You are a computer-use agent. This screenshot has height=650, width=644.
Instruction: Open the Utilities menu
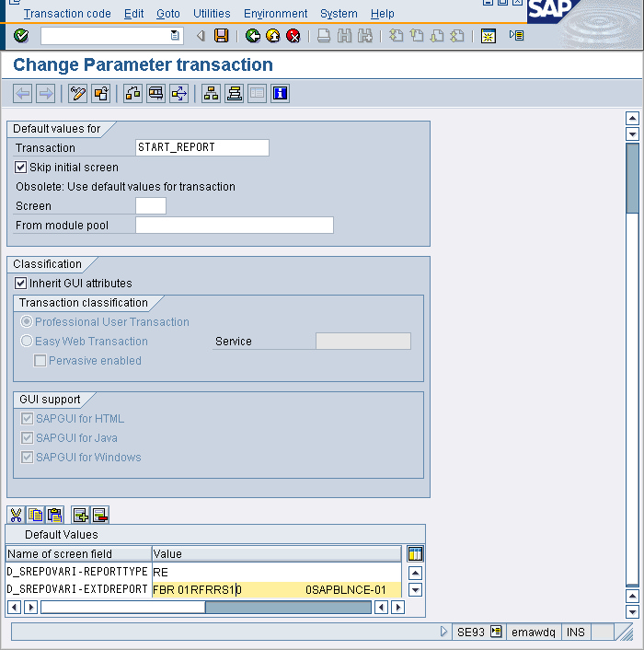coord(213,13)
